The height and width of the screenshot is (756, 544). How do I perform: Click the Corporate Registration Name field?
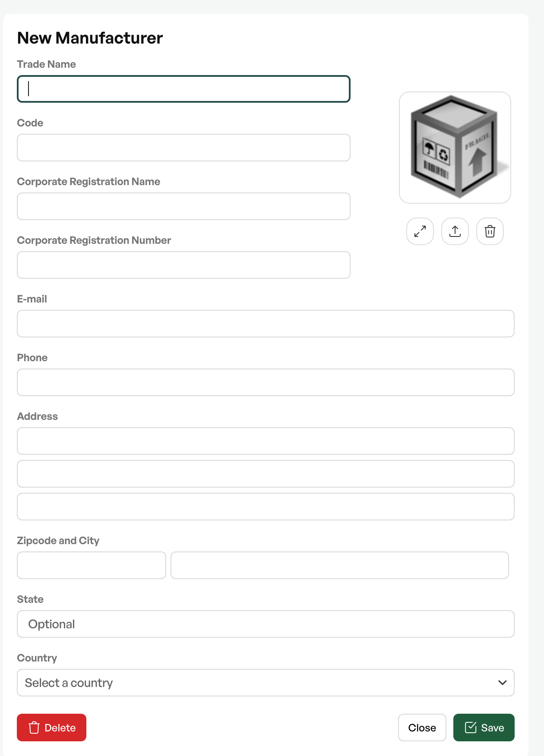[x=183, y=206]
